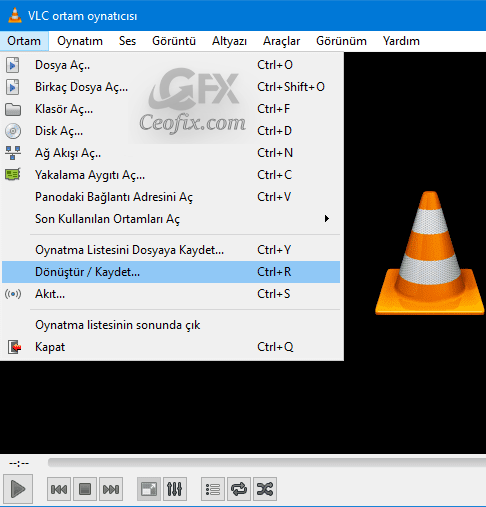Click the Klasör Aç folder icon
Screen dimensions: 486x507
point(13,109)
